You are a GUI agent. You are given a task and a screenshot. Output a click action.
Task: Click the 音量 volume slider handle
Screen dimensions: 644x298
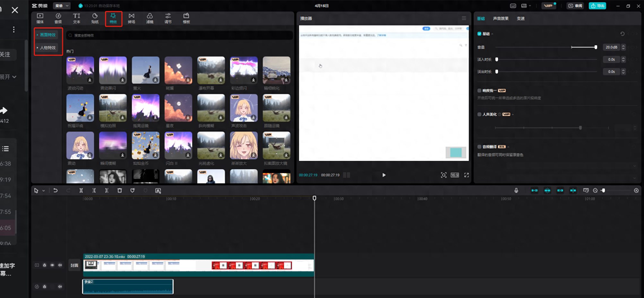[x=596, y=47]
